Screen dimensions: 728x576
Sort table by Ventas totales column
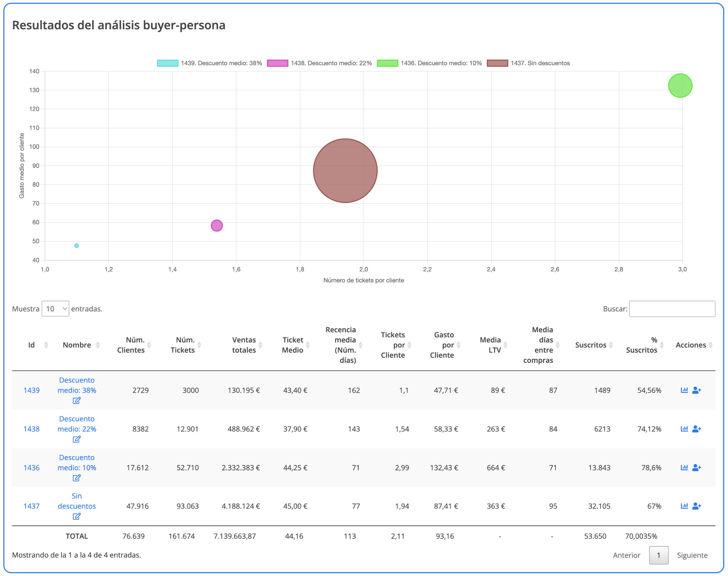tap(244, 345)
